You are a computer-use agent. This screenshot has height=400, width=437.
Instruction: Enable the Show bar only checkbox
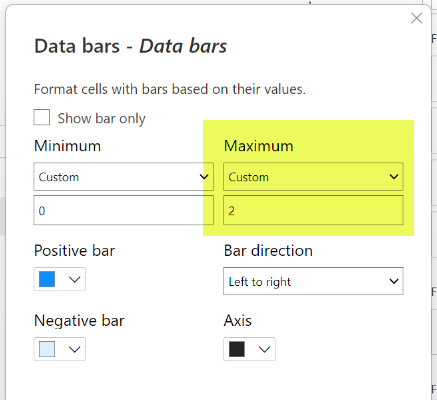[x=42, y=117]
